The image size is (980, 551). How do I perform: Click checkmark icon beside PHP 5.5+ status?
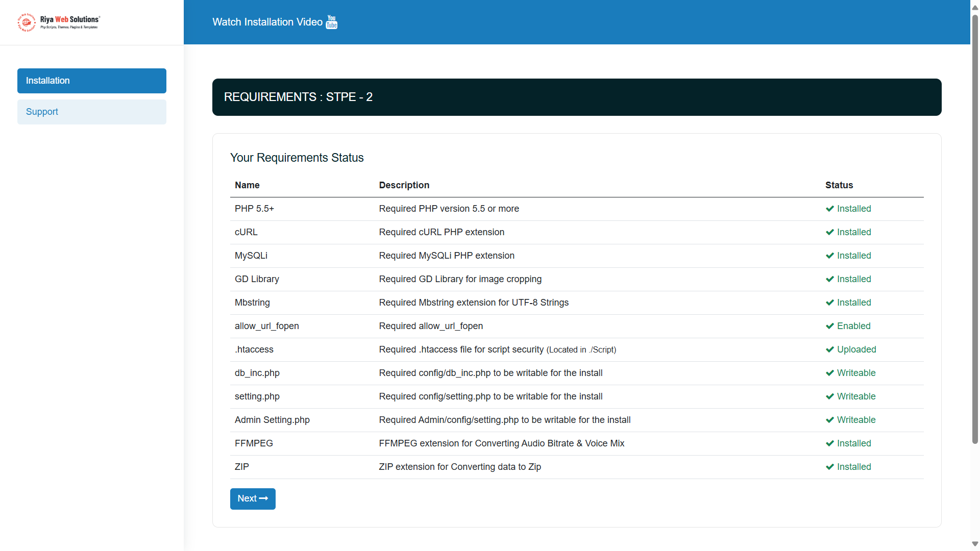pyautogui.click(x=830, y=209)
